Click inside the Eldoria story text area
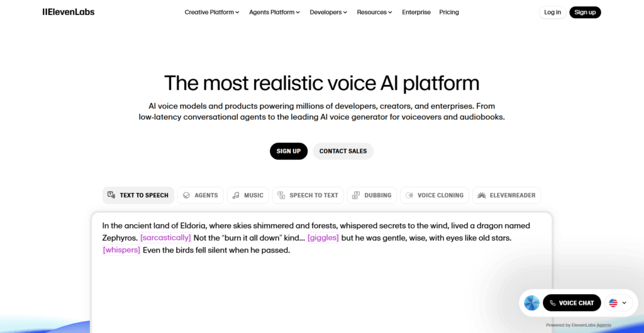 click(321, 283)
